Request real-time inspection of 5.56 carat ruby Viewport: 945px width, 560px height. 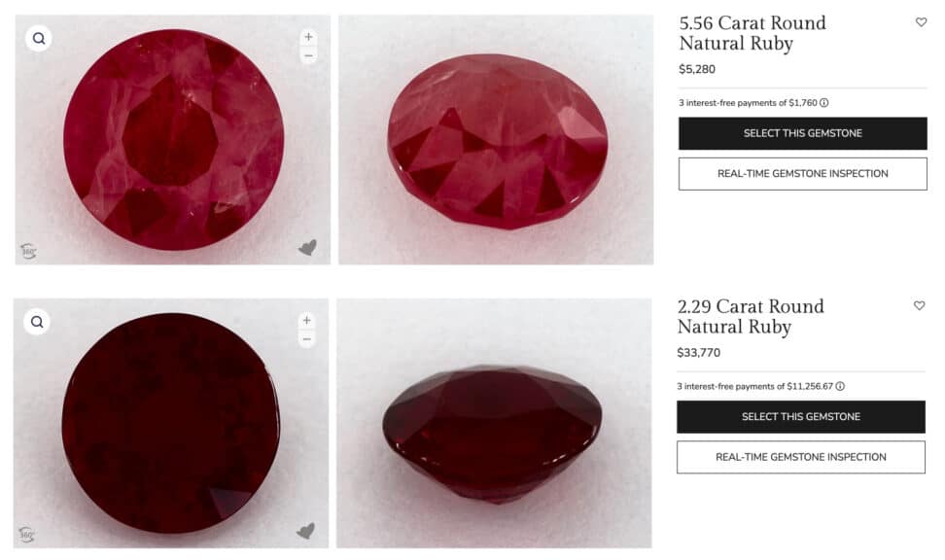802,174
